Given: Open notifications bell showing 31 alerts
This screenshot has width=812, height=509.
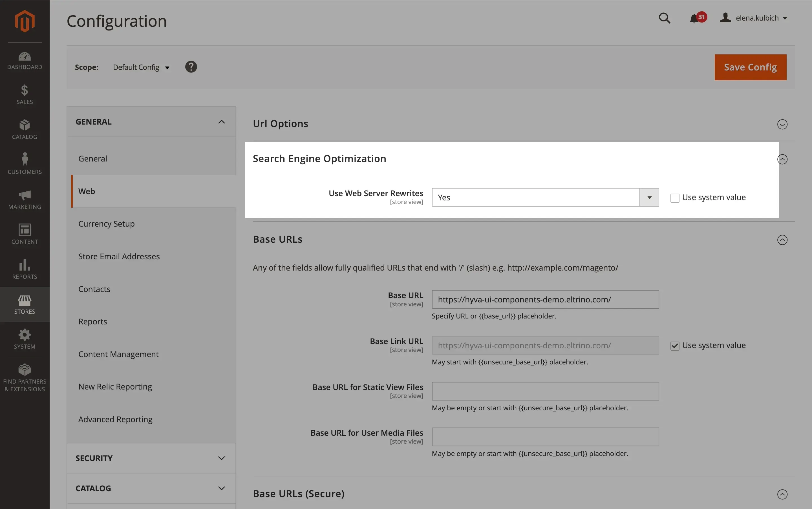Looking at the screenshot, I should click(694, 18).
